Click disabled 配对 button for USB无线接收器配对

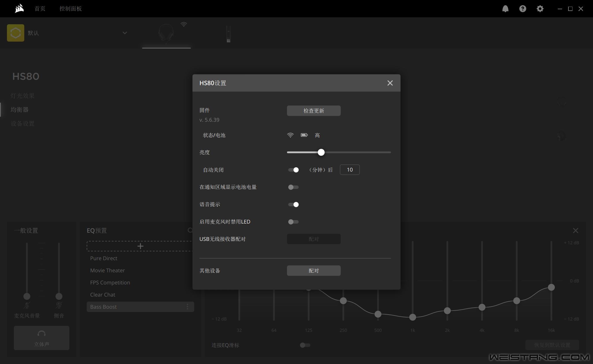click(314, 239)
